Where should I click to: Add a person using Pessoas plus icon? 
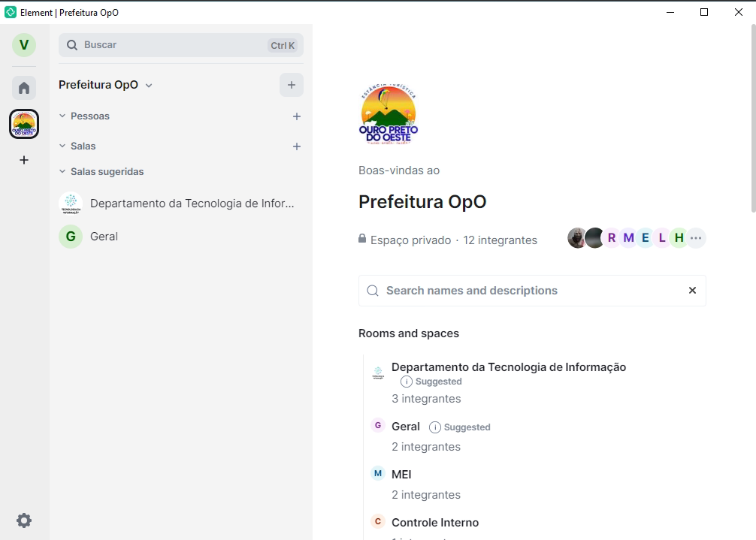pos(297,116)
